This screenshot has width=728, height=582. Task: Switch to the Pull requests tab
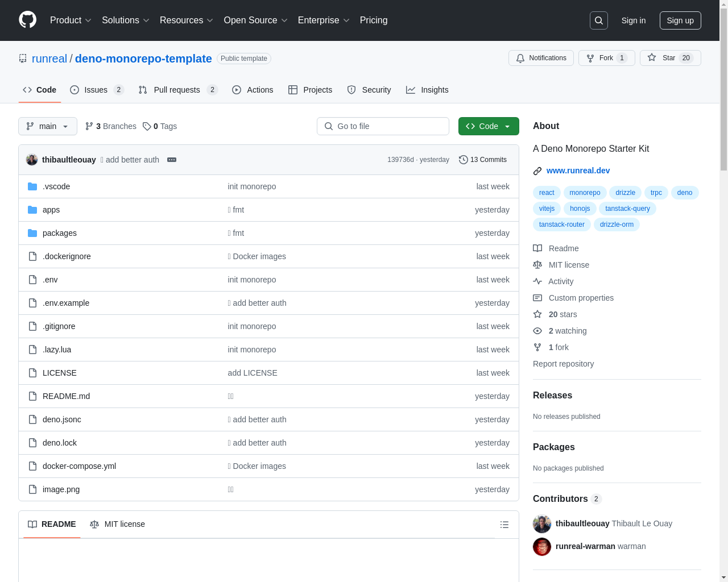tap(178, 90)
